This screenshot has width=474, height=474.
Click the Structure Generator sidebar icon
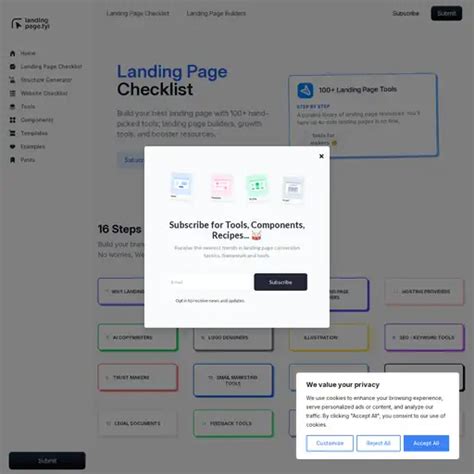tap(13, 80)
